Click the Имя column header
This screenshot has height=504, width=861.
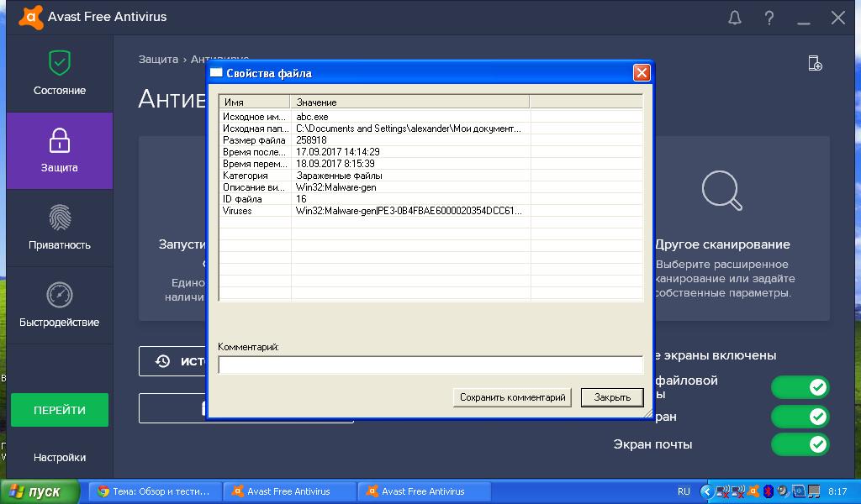coord(254,102)
